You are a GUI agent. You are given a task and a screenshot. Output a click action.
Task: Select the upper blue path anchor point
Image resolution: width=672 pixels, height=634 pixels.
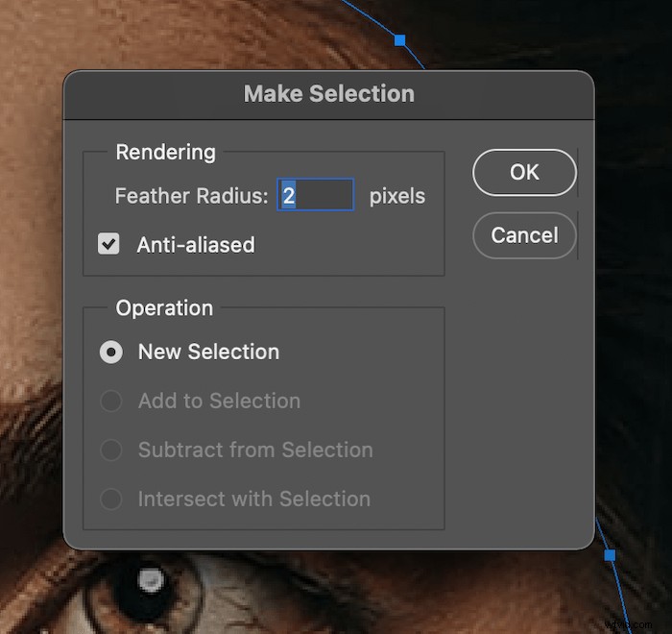pyautogui.click(x=400, y=40)
